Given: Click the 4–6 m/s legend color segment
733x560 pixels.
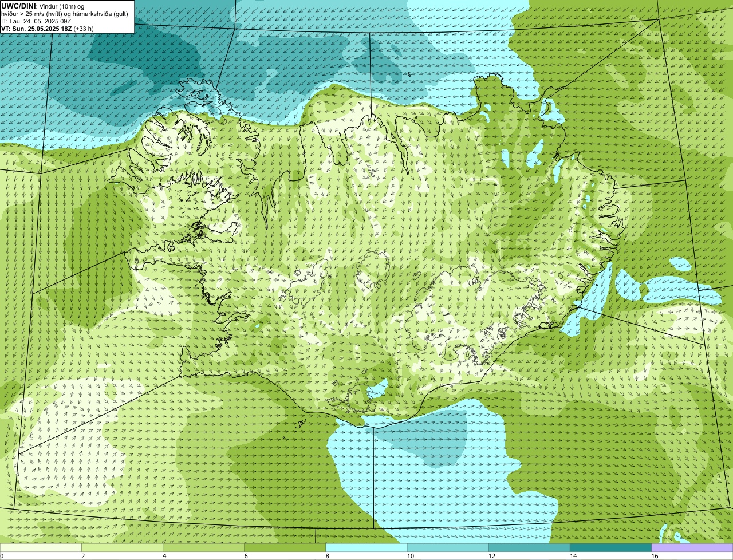Looking at the screenshot, I should [x=204, y=548].
